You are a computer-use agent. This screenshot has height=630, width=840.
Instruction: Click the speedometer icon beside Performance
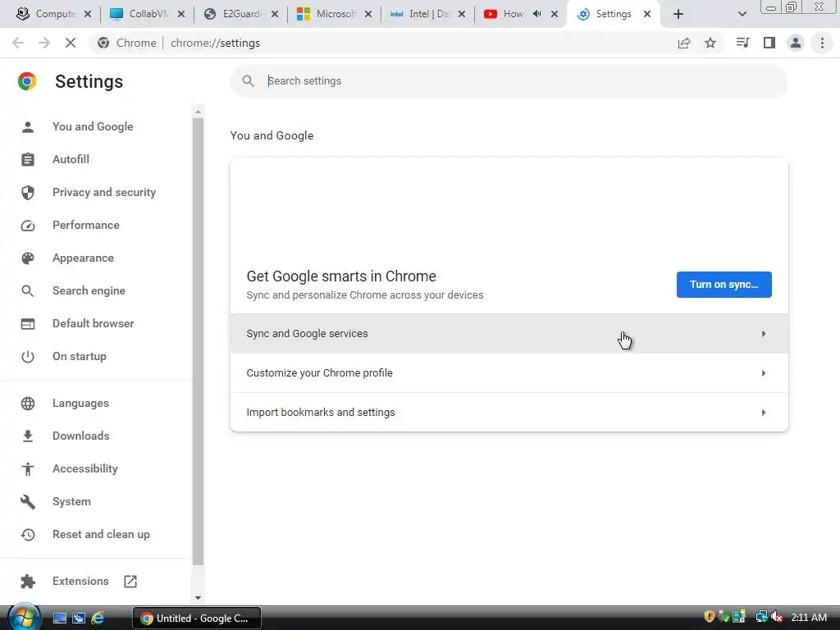tap(28, 226)
